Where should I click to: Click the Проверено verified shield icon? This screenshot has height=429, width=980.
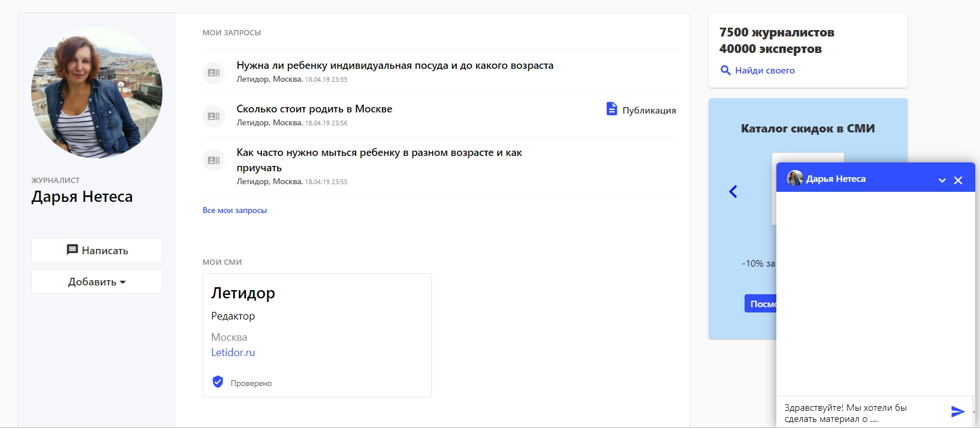(218, 382)
